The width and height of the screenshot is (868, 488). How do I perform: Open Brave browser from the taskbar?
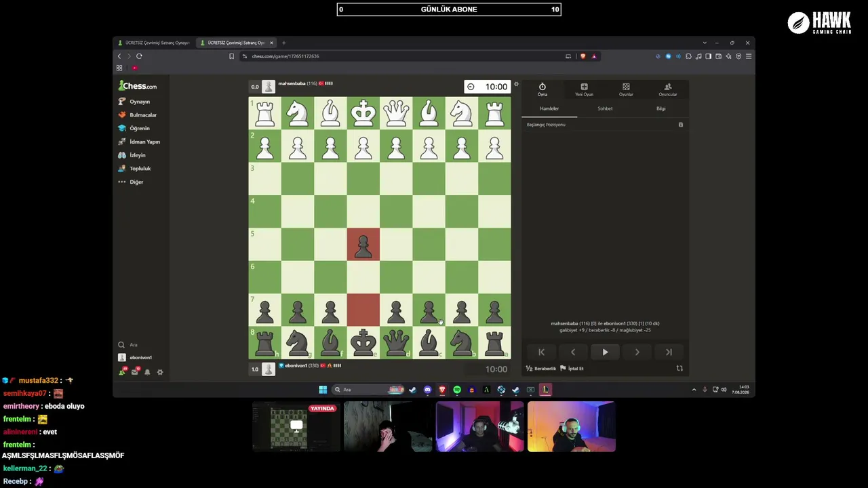pos(442,390)
